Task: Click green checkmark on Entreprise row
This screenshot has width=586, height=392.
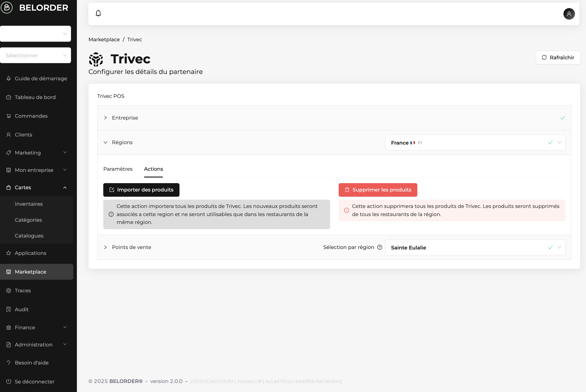Action: 563,118
